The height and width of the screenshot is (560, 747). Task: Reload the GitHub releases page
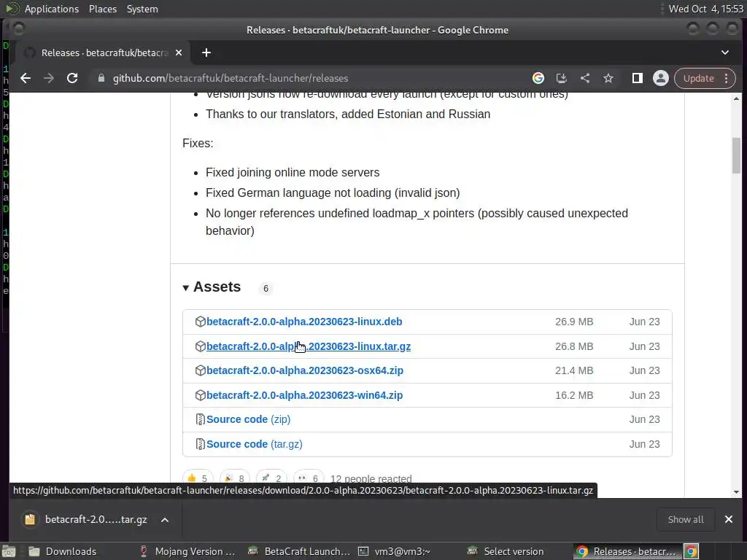coord(72,78)
